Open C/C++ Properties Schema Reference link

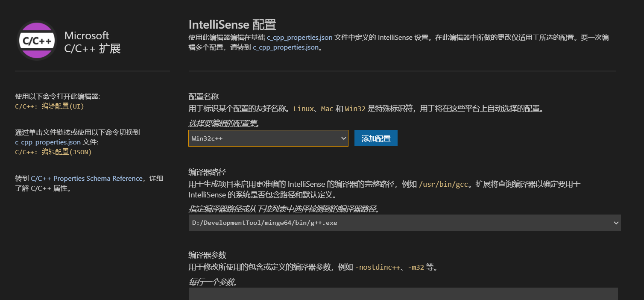(x=87, y=178)
